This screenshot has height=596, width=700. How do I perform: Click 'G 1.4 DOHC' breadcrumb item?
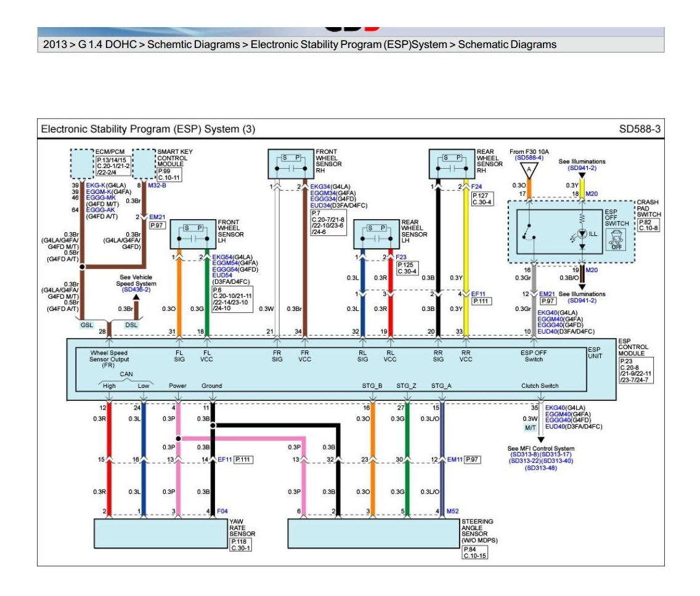(107, 44)
